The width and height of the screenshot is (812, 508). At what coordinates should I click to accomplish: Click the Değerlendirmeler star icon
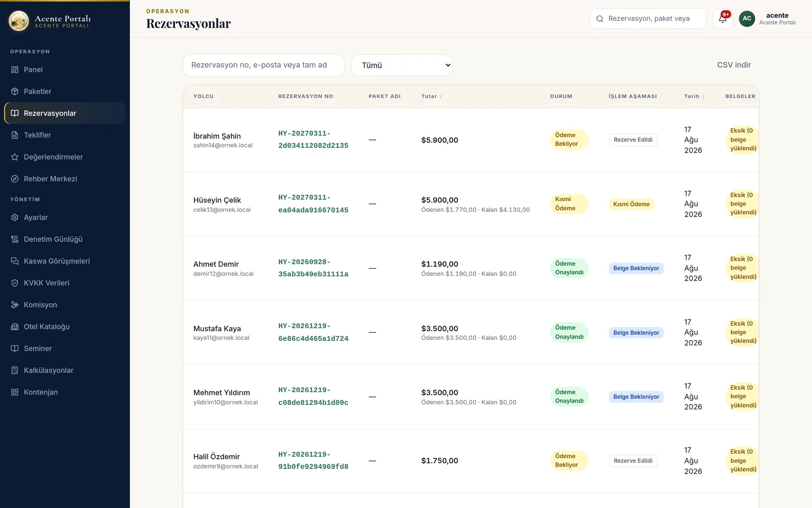click(x=15, y=157)
